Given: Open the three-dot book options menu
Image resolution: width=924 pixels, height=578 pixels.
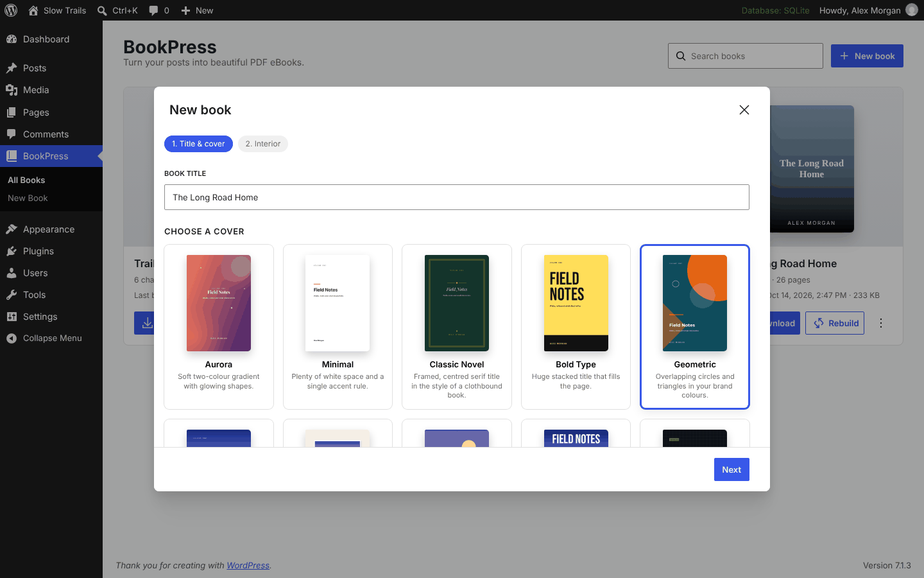Looking at the screenshot, I should 881,323.
